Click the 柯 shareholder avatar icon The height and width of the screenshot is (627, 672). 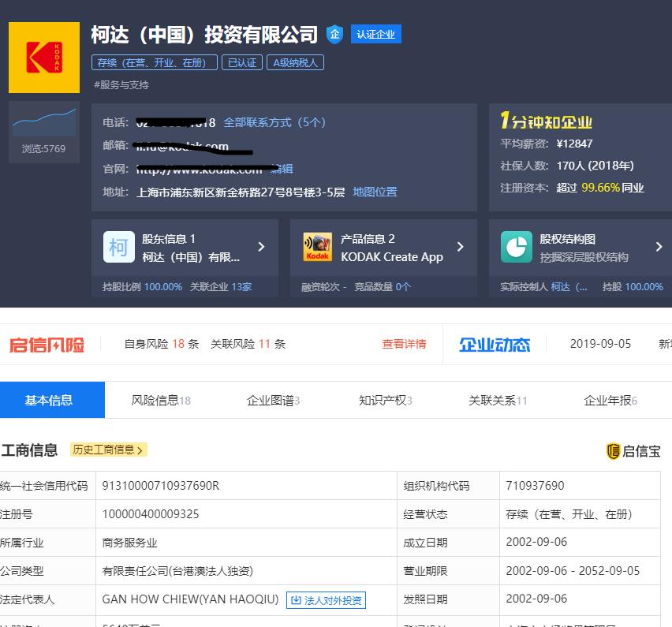[x=119, y=248]
